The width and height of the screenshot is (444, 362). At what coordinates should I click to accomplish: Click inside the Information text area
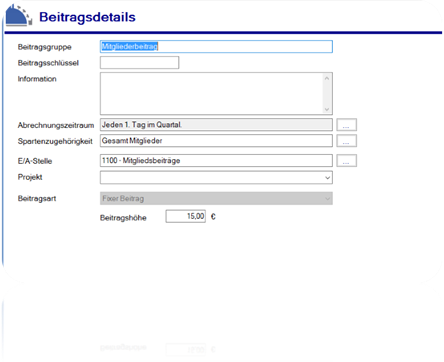pos(216,94)
